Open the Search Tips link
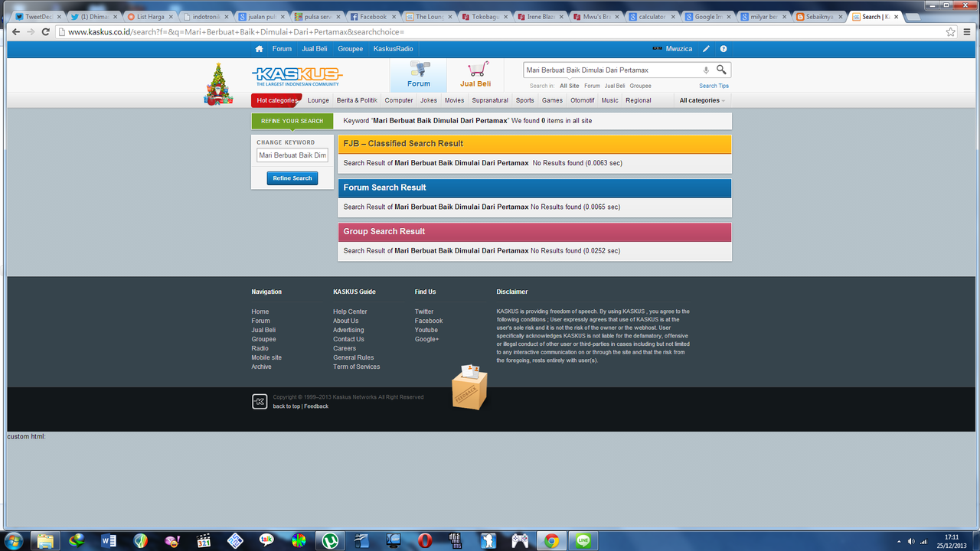 (x=714, y=86)
